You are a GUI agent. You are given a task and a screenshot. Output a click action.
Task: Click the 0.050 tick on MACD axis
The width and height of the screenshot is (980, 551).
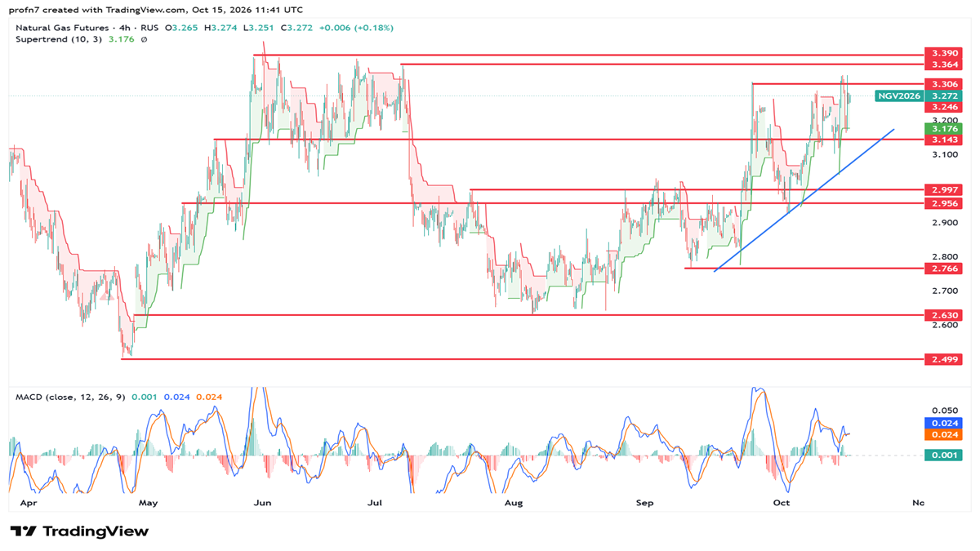[x=946, y=411]
